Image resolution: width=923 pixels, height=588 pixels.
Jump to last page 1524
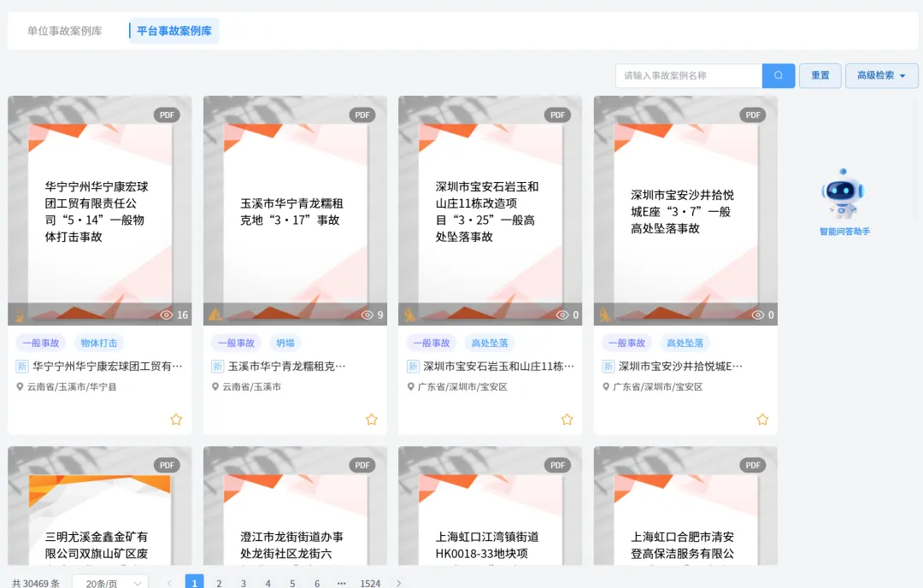(370, 583)
